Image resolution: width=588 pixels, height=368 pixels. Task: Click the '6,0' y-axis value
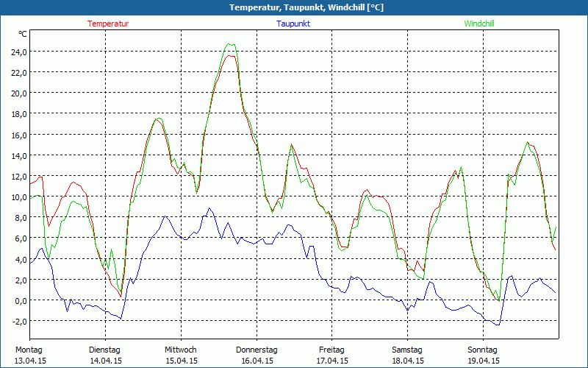point(21,238)
